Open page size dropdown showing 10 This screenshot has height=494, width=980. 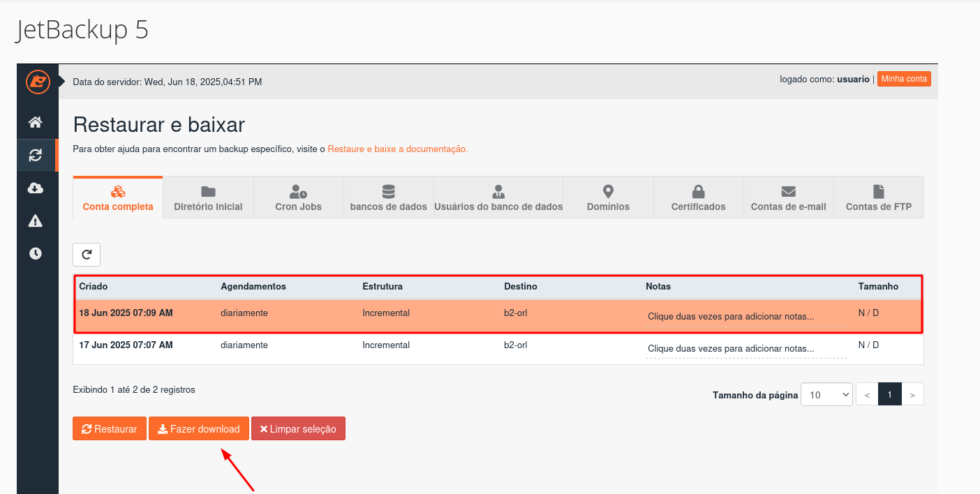pos(826,394)
